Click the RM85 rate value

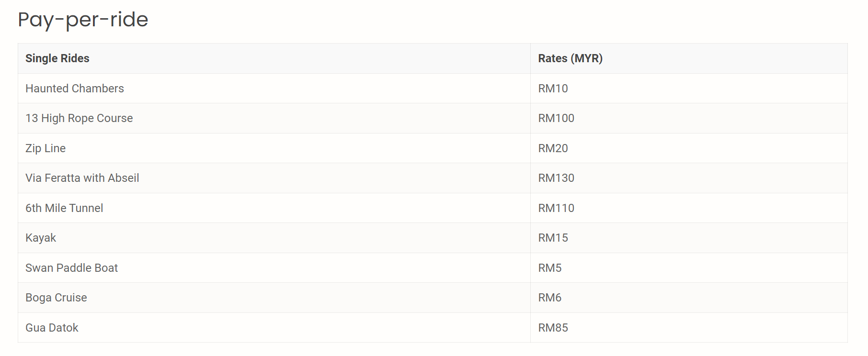tap(553, 328)
